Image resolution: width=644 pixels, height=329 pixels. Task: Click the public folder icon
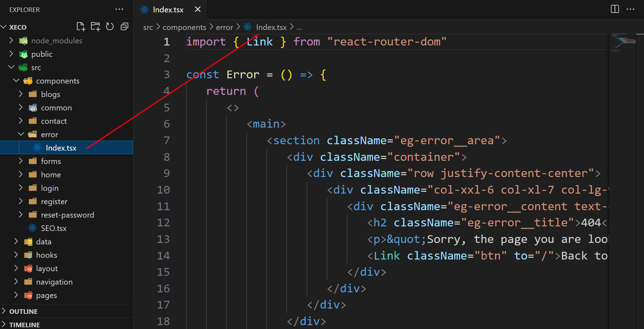(x=24, y=54)
